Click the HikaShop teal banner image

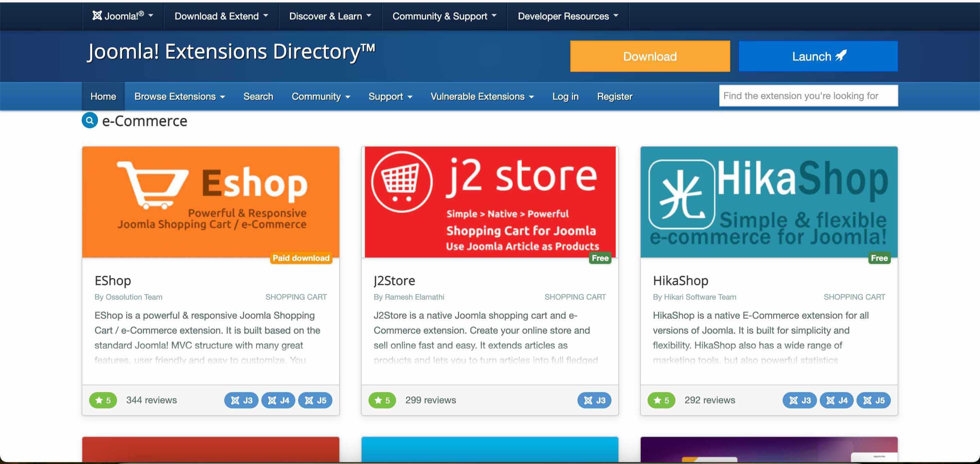pyautogui.click(x=769, y=202)
